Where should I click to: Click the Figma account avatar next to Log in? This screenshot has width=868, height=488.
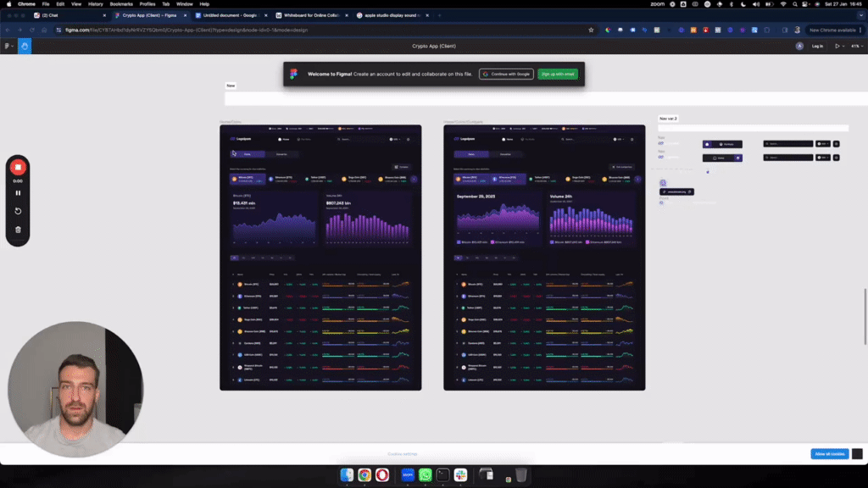click(799, 46)
